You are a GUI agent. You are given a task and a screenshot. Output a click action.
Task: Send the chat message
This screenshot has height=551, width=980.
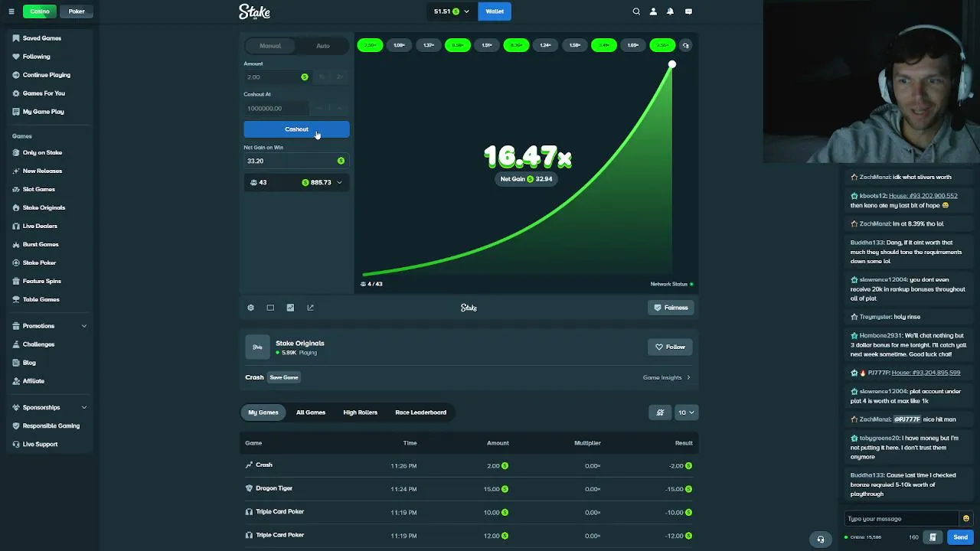point(960,537)
